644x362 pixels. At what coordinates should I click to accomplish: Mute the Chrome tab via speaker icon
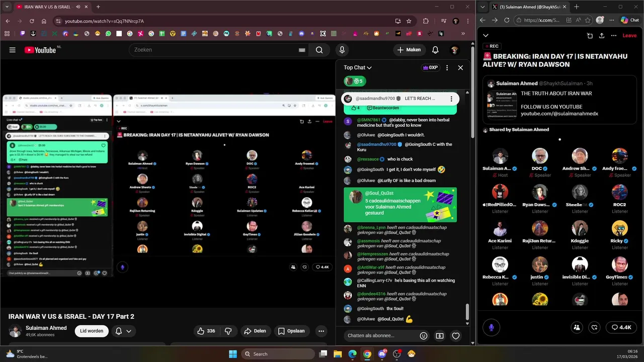(x=78, y=7)
